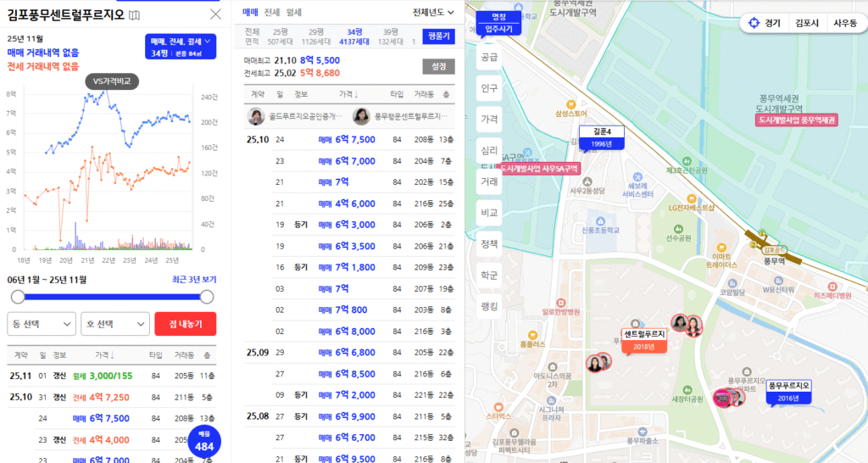The image size is (868, 463).
Task: Select the 6억 7,500 sale on 25.10 24
Action: (349, 140)
